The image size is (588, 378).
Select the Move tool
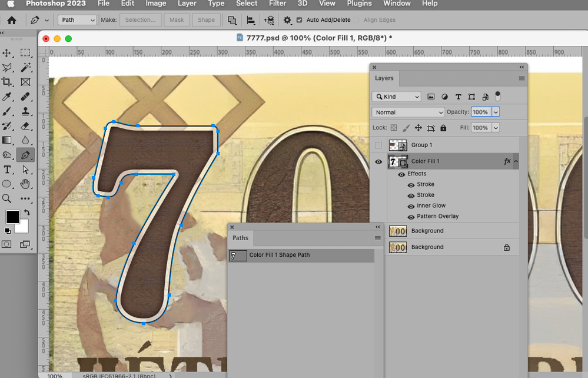[x=8, y=52]
